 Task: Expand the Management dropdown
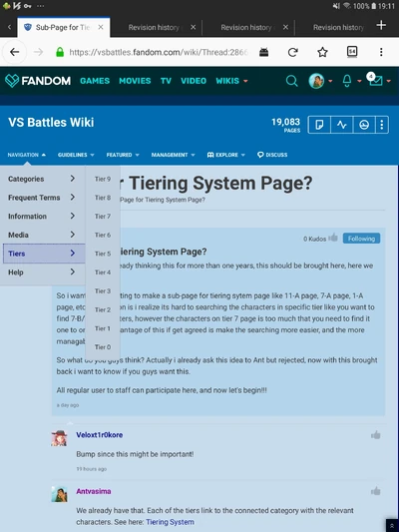click(x=173, y=155)
